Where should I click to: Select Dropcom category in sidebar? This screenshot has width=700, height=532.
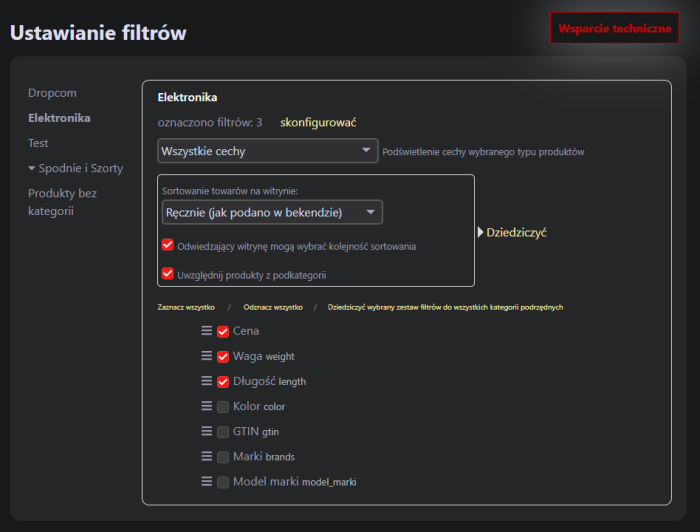(52, 92)
